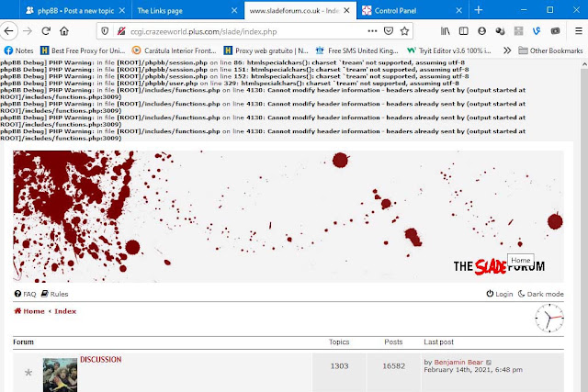Switch to phpBB Post a new topic tab
The image size is (588, 392).
(x=70, y=10)
